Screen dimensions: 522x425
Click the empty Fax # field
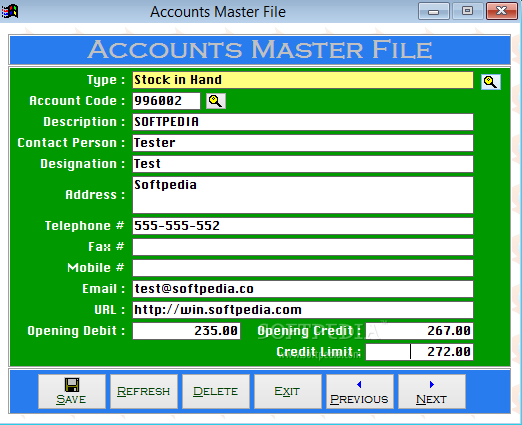[x=303, y=247]
